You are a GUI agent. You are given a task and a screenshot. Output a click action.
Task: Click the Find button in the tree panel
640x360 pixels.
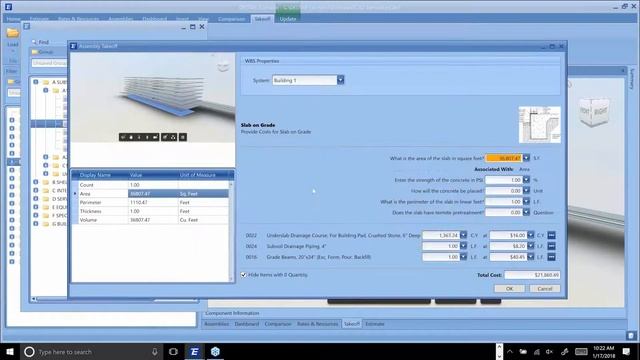40,42
